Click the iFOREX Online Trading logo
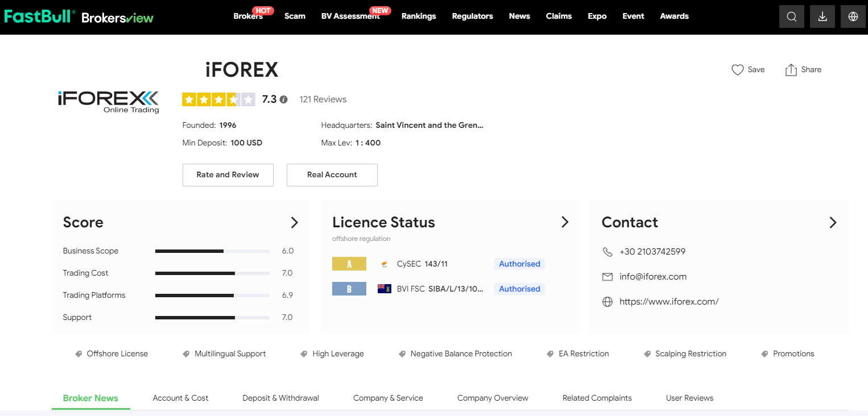 pyautogui.click(x=108, y=101)
